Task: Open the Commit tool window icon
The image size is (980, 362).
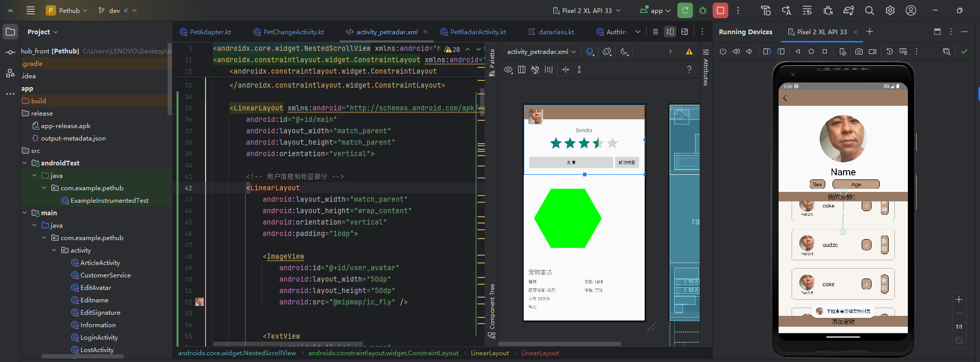Action: pos(10,52)
